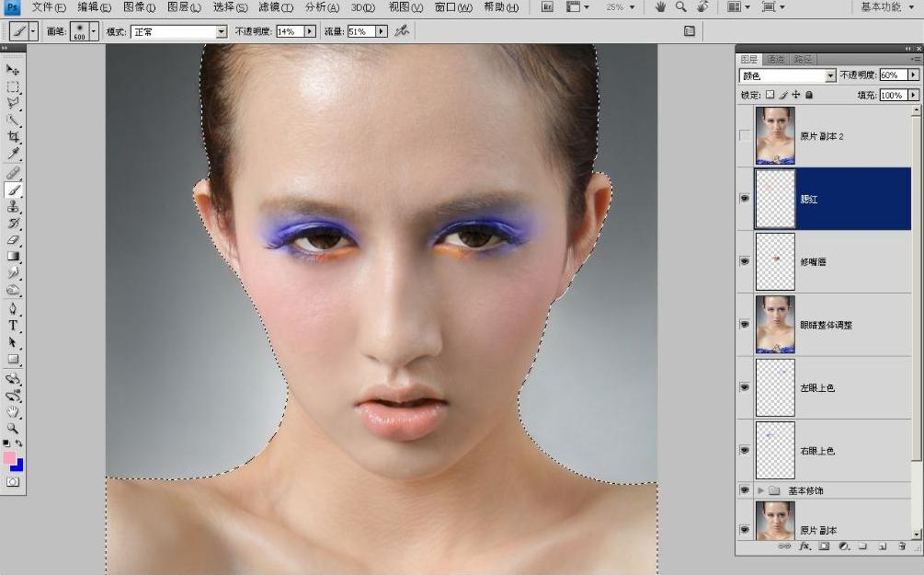Delete the selected layer with trash icon

[x=902, y=546]
